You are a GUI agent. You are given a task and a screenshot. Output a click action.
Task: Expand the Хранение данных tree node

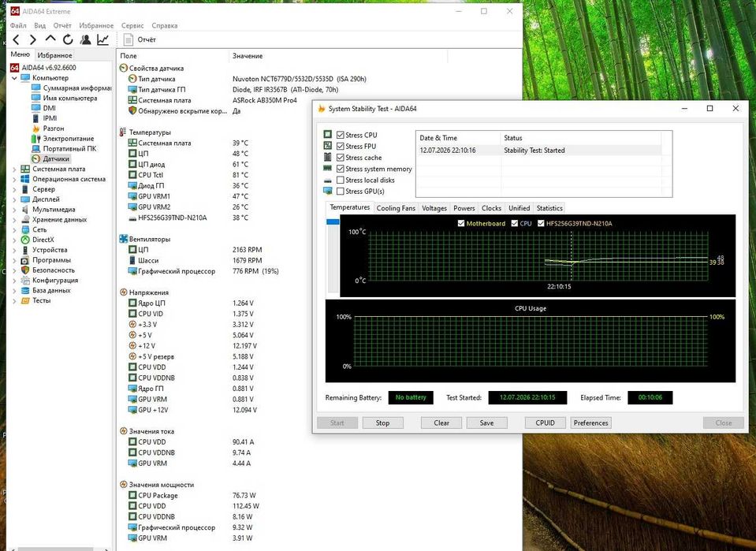pyautogui.click(x=14, y=220)
